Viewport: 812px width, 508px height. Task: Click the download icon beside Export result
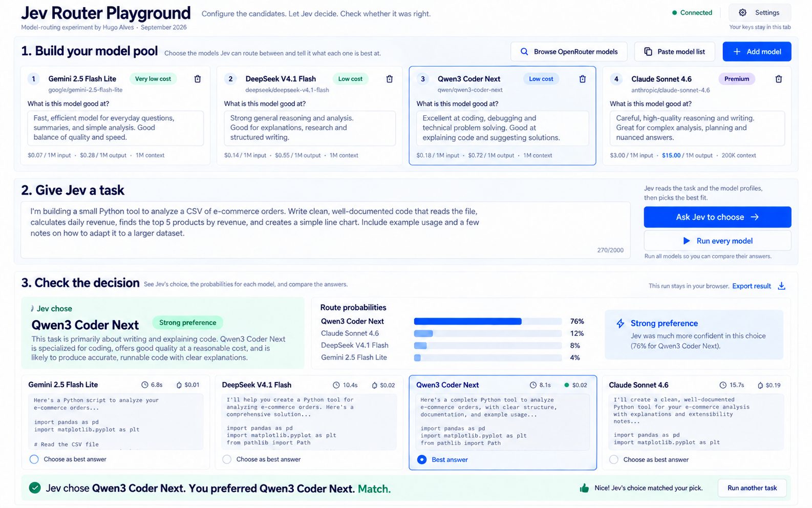click(x=782, y=286)
